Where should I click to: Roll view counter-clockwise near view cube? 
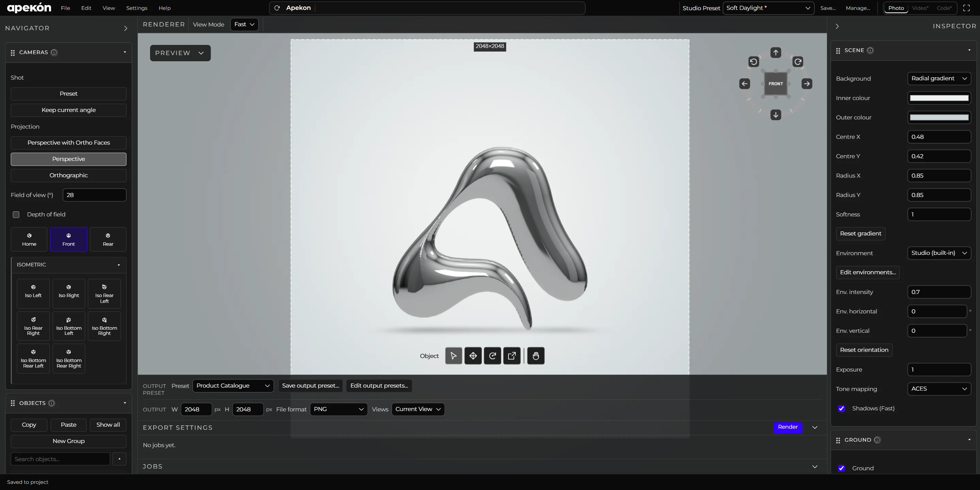(754, 62)
